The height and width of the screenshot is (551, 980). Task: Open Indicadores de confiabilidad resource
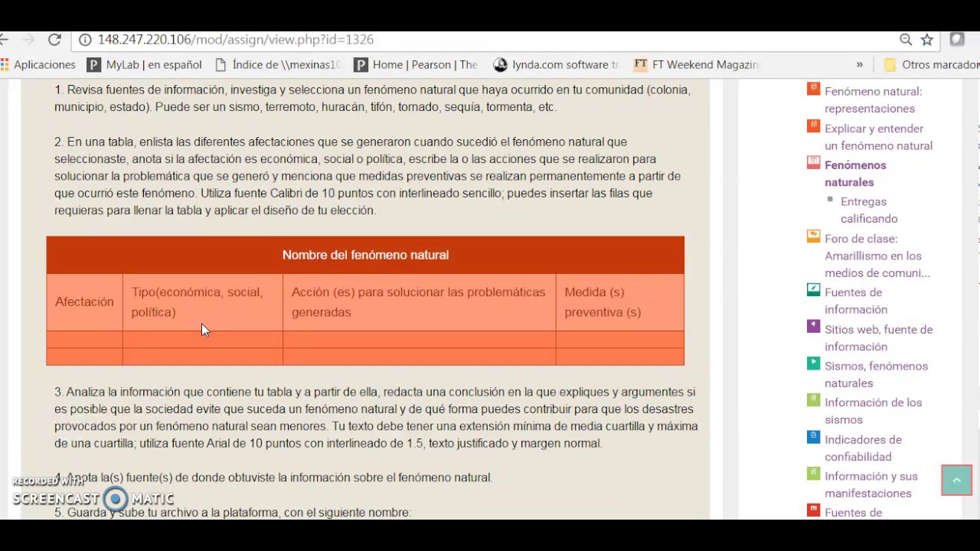(863, 448)
